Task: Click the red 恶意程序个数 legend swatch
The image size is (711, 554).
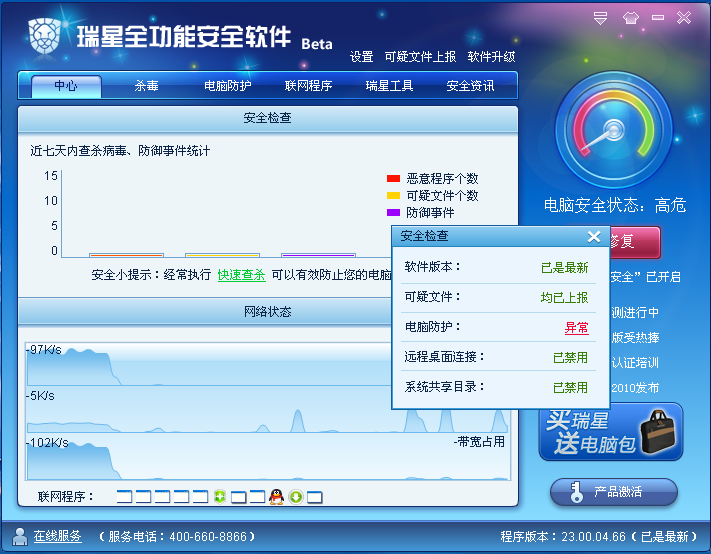Action: (393, 179)
